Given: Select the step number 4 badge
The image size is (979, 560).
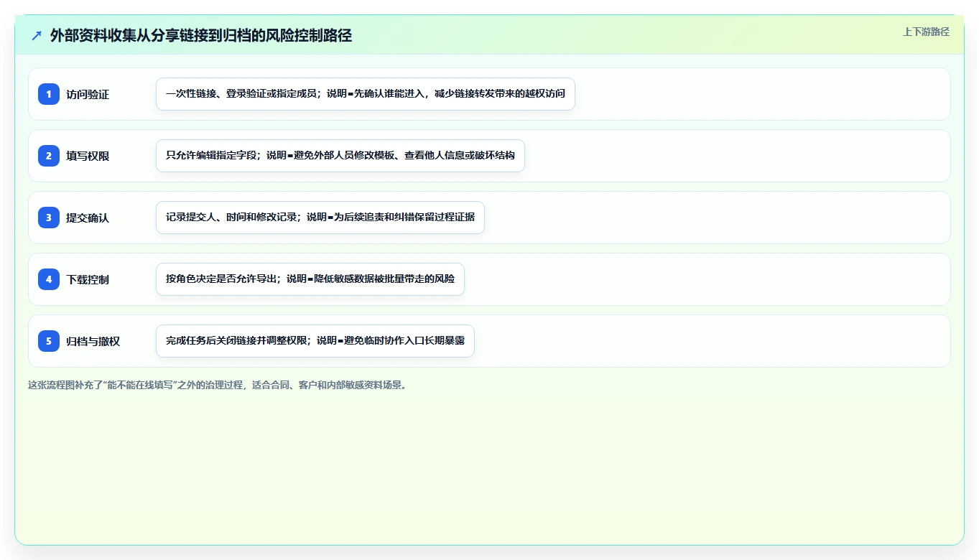Looking at the screenshot, I should (x=49, y=279).
